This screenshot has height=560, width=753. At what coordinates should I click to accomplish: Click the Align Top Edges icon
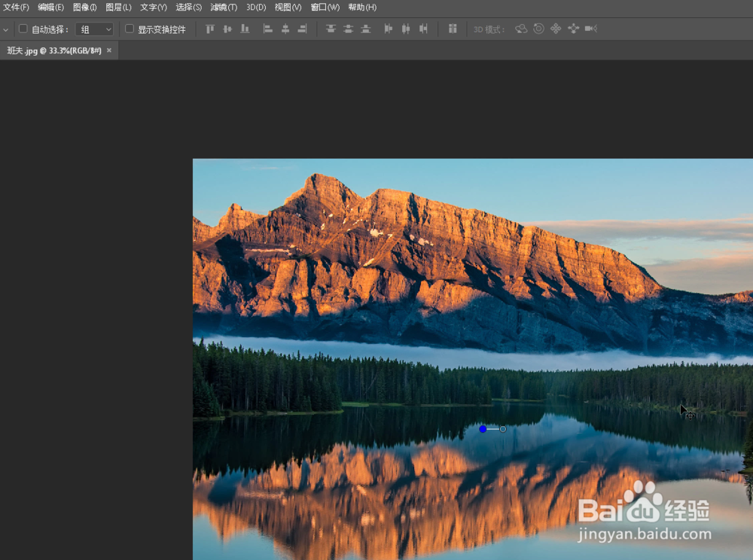coord(210,29)
